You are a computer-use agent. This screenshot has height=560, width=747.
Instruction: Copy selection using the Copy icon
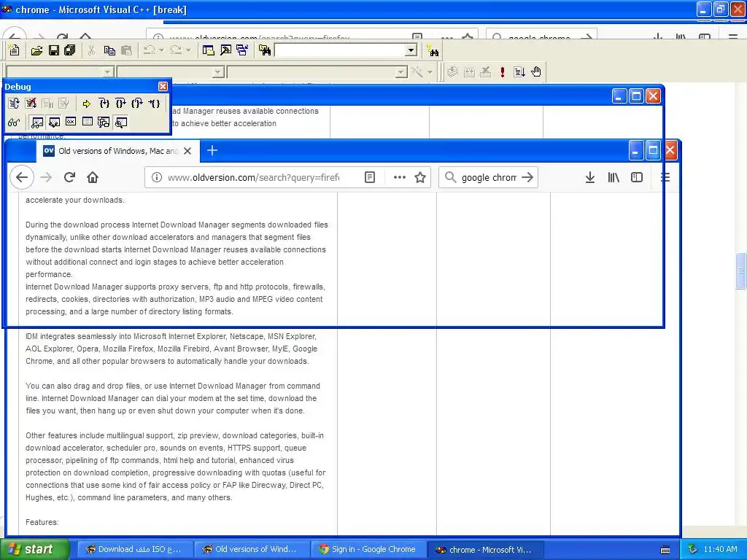pos(109,50)
